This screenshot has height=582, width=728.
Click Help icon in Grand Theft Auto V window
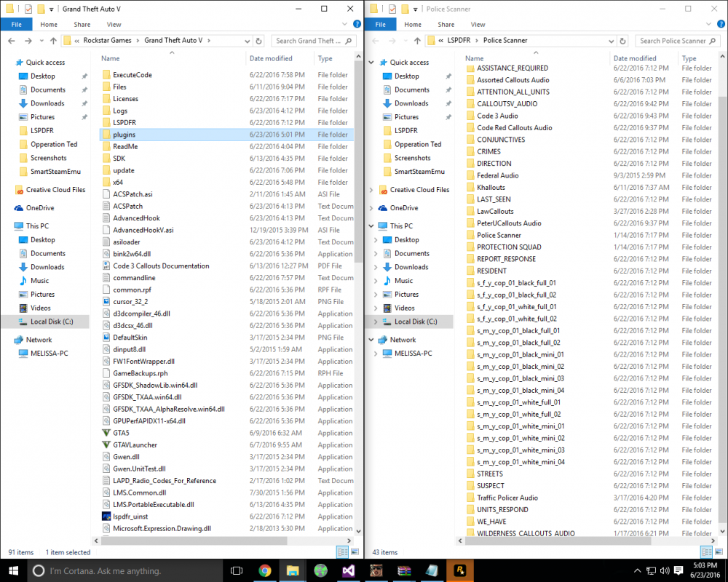(357, 24)
